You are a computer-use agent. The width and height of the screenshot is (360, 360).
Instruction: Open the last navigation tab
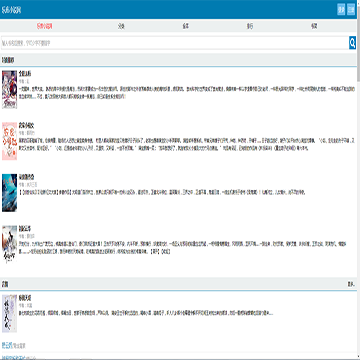314,26
